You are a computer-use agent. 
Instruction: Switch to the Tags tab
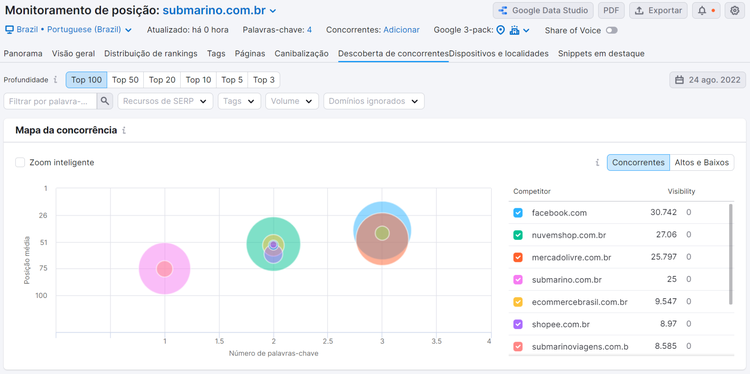[x=216, y=54]
